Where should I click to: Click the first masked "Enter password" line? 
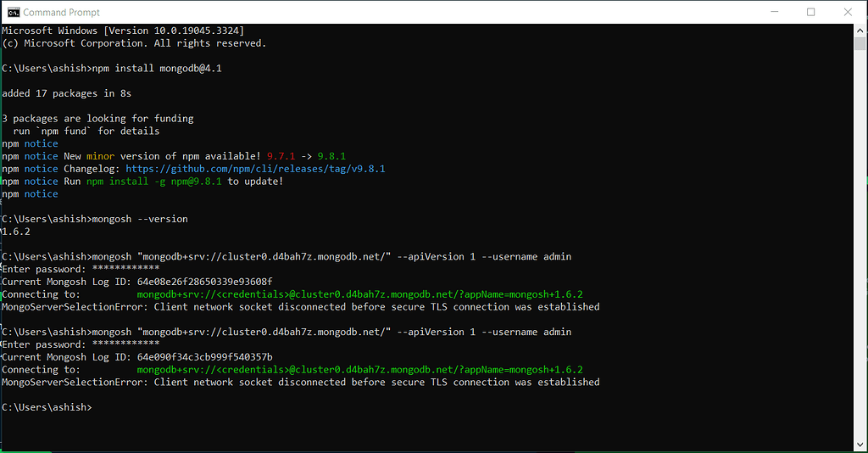pos(81,269)
